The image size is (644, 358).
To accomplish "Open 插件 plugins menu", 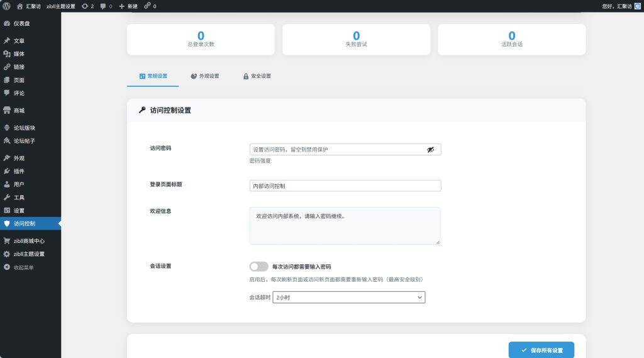I will click(30, 171).
